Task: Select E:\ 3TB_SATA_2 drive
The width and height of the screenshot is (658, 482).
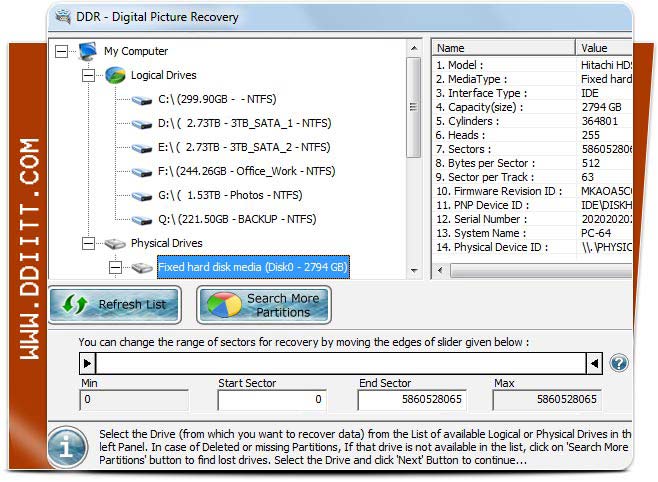Action: (244, 147)
